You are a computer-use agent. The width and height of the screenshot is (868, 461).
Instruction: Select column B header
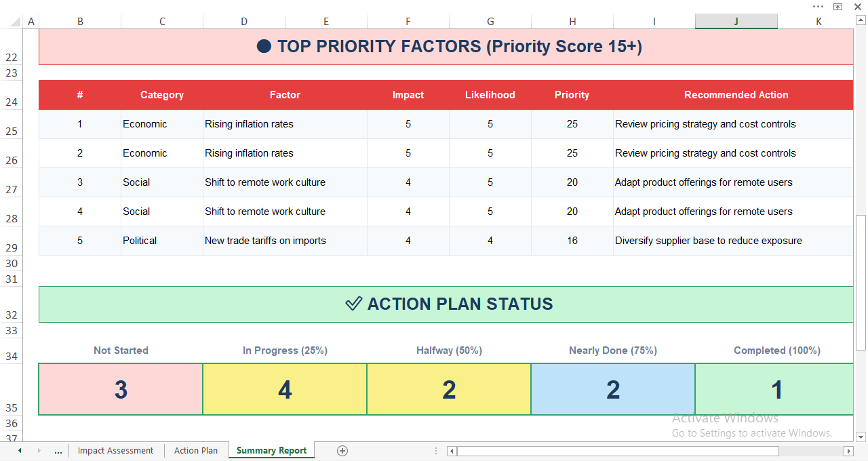point(80,22)
